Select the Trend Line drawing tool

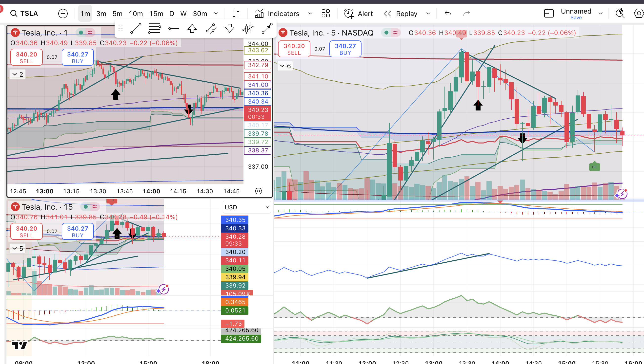(x=136, y=29)
